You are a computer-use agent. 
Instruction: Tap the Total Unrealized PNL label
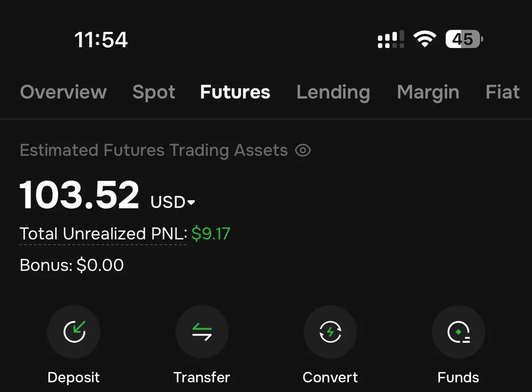coord(103,234)
